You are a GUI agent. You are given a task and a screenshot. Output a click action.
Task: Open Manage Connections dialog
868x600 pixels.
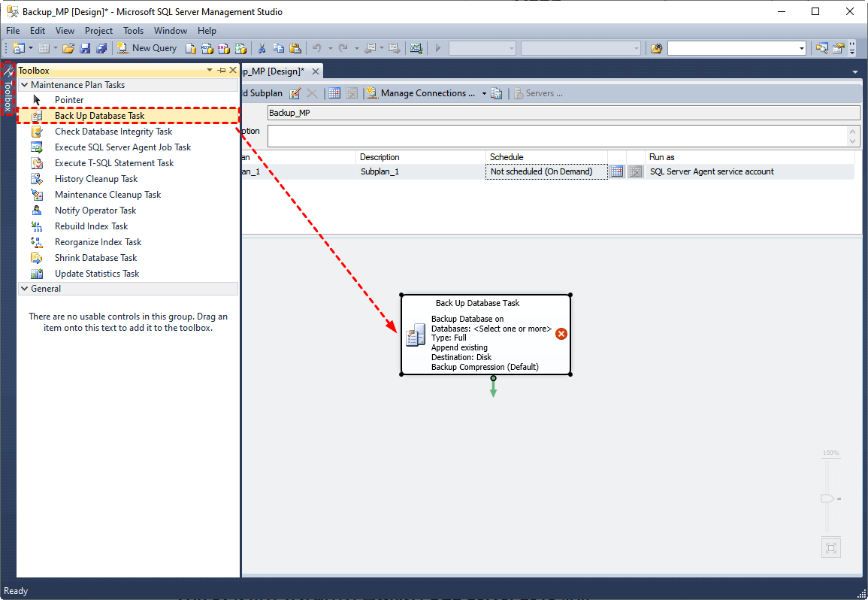click(425, 92)
